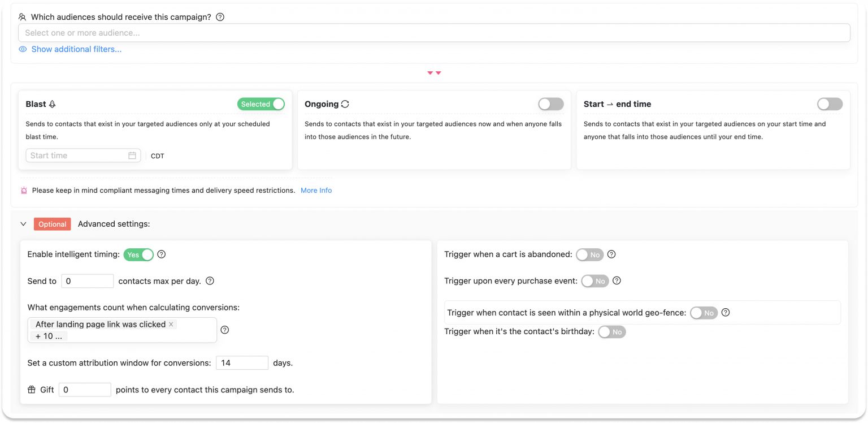Toggle trigger when a cart is abandoned
This screenshot has height=423, width=868.
[x=589, y=254]
